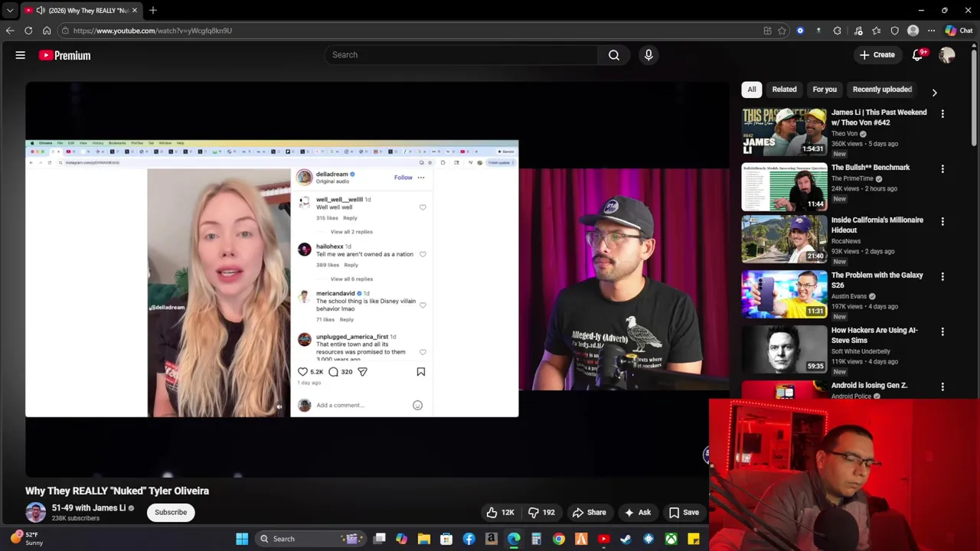Open Edge settings and more ellipsis
This screenshot has width=980, height=551.
coord(931,31)
